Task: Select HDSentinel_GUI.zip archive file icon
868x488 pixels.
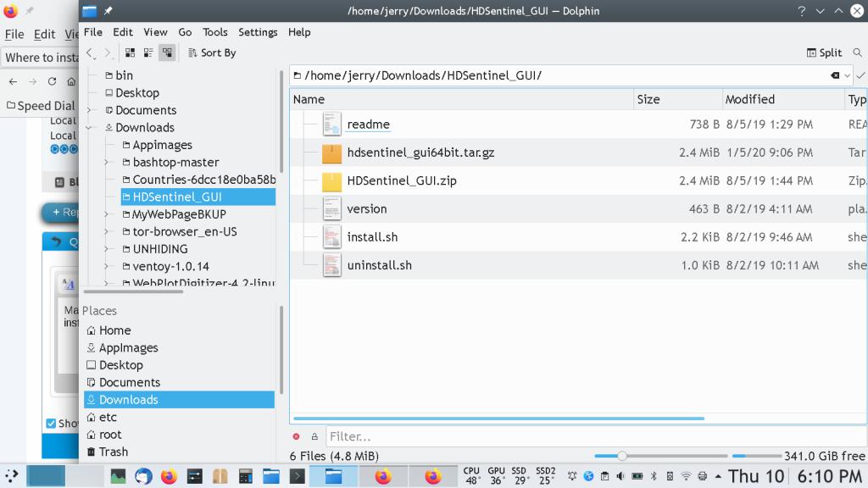Action: tap(331, 181)
